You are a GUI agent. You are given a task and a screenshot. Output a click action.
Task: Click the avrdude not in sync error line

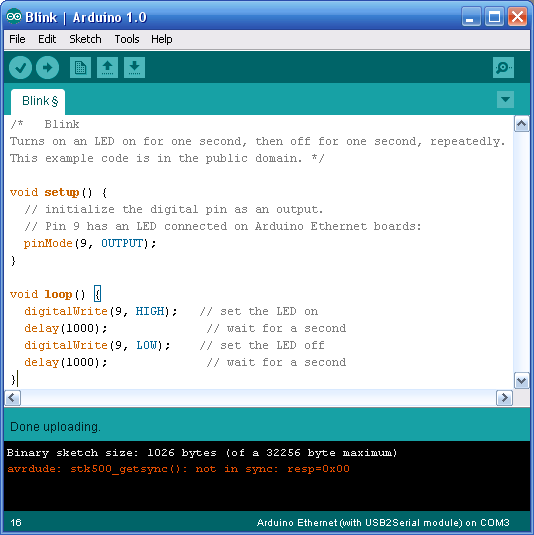[x=178, y=469]
